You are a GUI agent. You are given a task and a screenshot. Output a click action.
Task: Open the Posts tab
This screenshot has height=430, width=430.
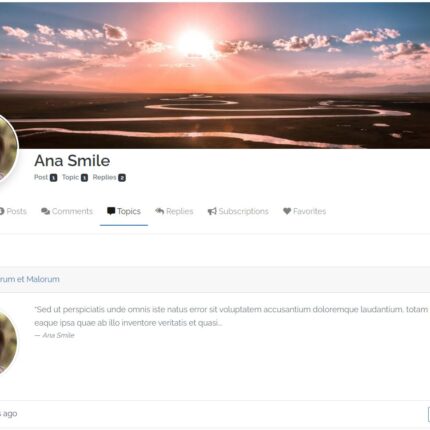click(13, 211)
